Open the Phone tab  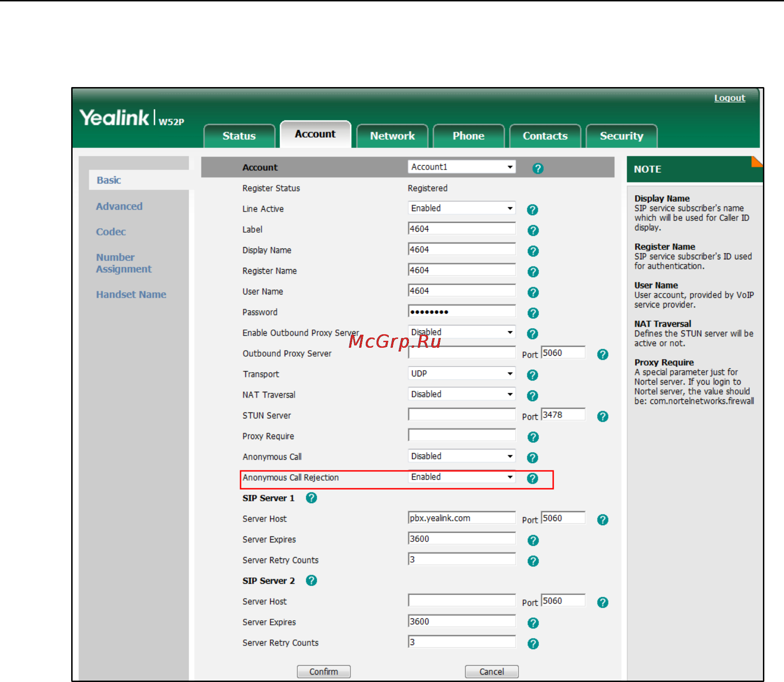pyautogui.click(x=468, y=136)
